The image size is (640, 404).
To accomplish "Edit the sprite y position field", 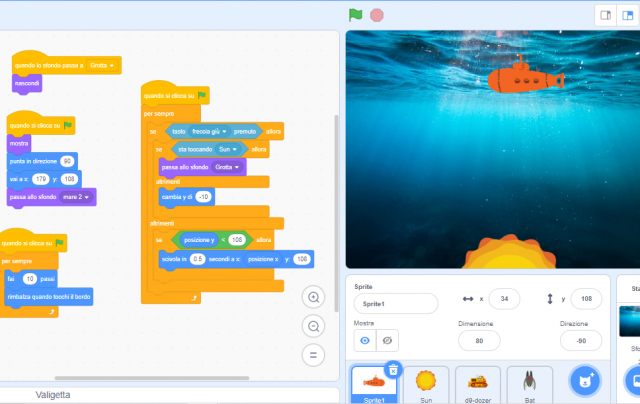I will tap(587, 299).
